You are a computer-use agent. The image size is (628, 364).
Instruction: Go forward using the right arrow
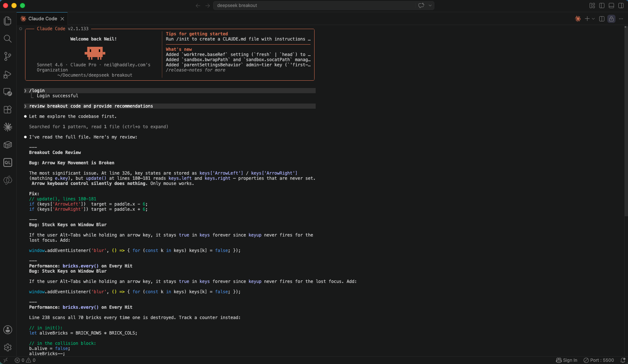pyautogui.click(x=208, y=6)
